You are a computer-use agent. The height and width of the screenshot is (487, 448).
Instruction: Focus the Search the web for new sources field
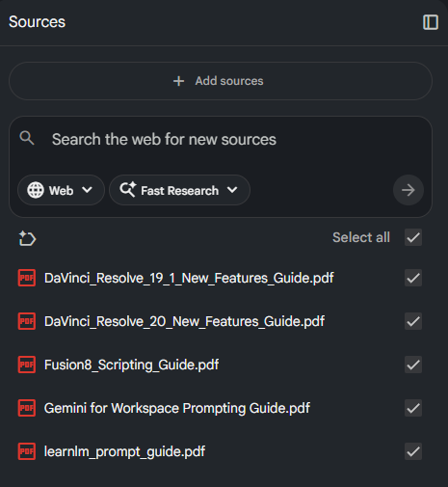[164, 139]
